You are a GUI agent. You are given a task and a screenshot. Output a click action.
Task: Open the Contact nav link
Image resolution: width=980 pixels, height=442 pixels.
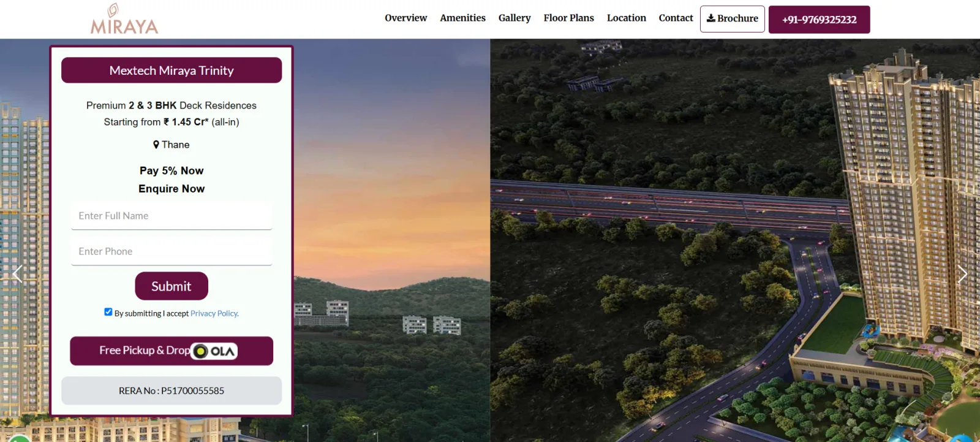pyautogui.click(x=676, y=18)
